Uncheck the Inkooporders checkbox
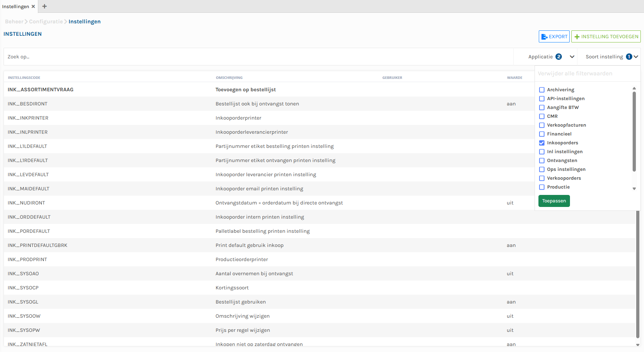The width and height of the screenshot is (644, 352). tap(542, 143)
